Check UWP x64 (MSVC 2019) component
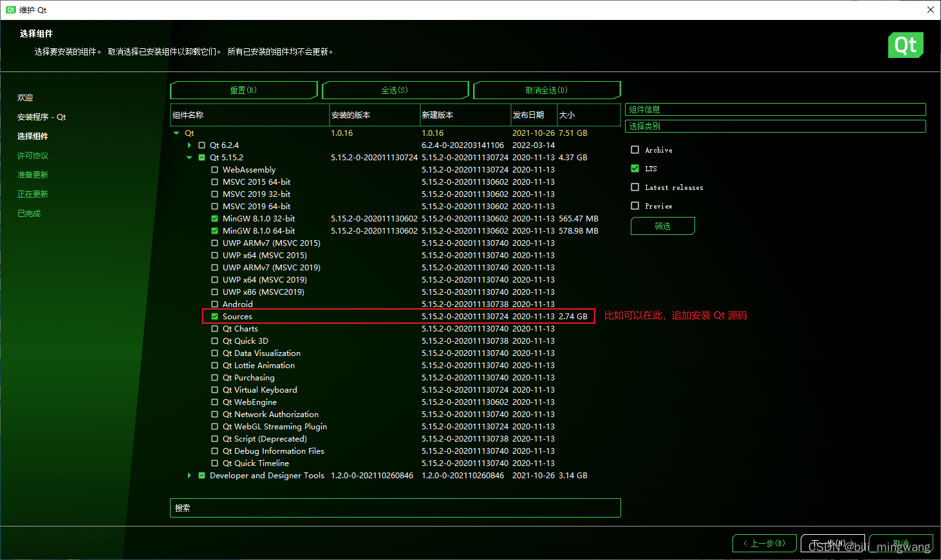 pos(215,280)
